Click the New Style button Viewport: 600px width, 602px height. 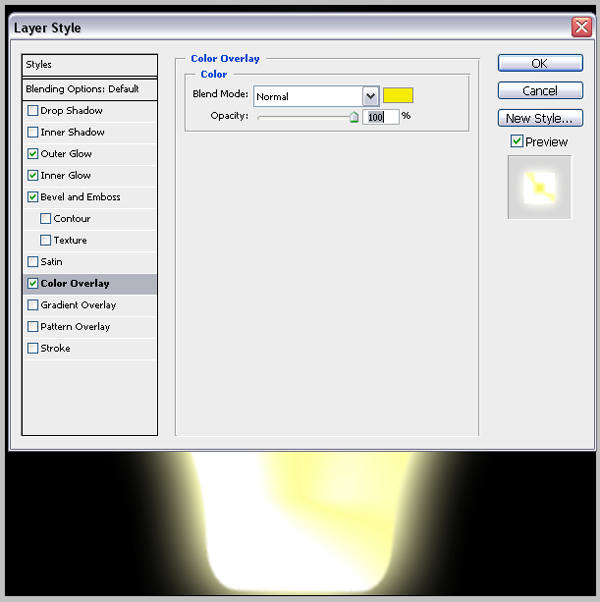coord(540,118)
